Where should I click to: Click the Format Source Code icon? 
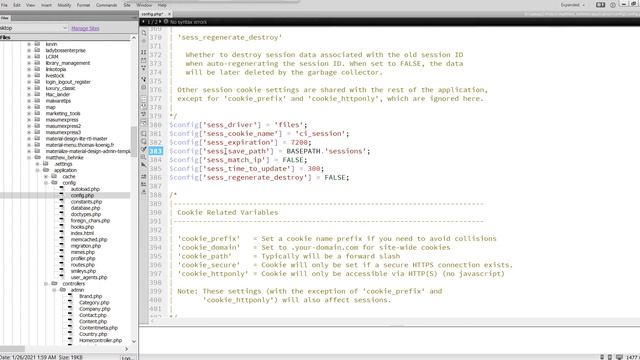pyautogui.click(x=144, y=192)
